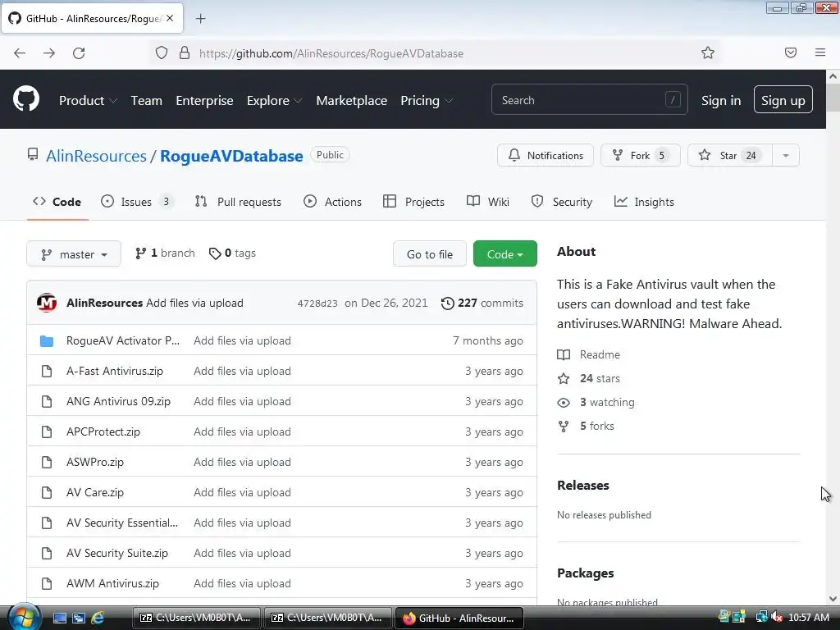The image size is (840, 630).
Task: Expand the star lists dropdown arrow
Action: [785, 155]
